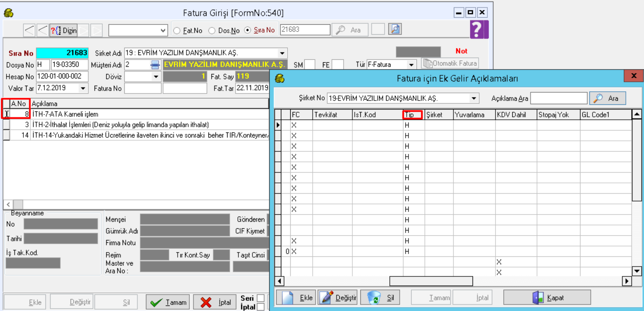Select the row İTH-7-ATA Karneli işlem
The width and height of the screenshot is (644, 311).
[x=136, y=114]
